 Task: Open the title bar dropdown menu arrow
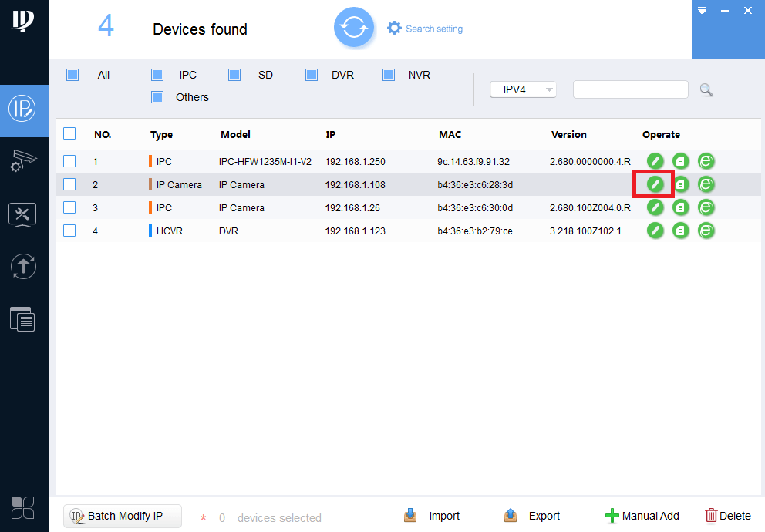coord(702,11)
